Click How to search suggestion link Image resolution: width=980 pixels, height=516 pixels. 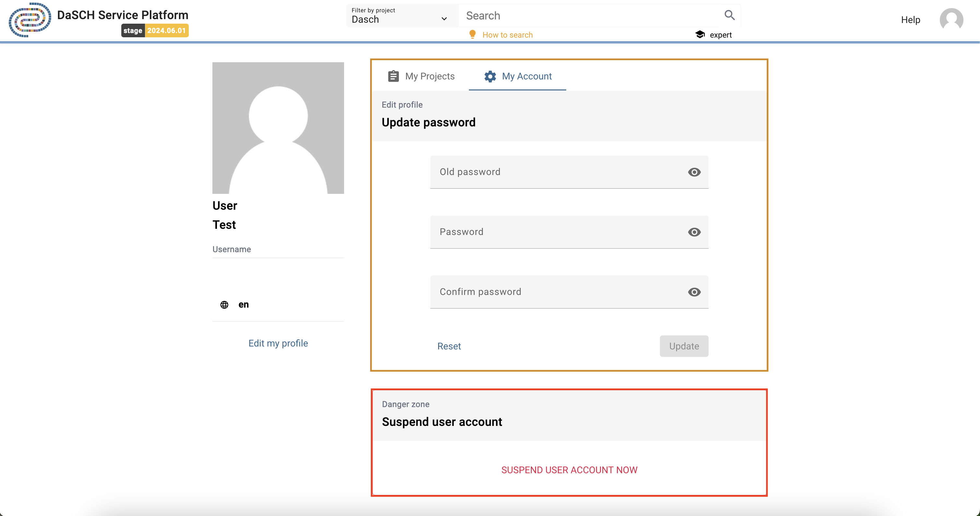coord(508,35)
